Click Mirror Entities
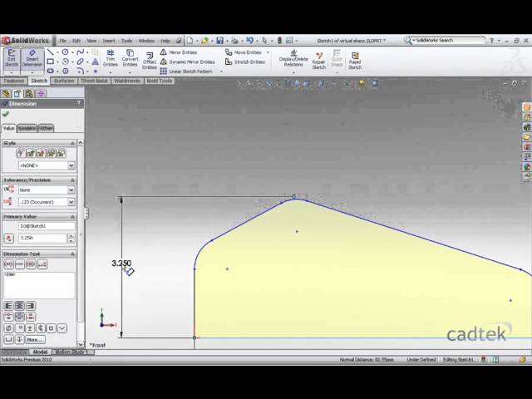 coord(179,52)
